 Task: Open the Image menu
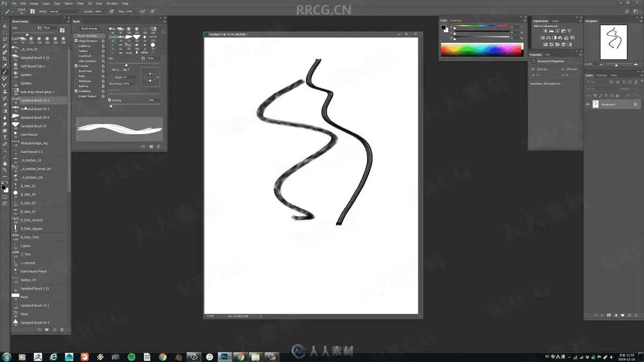pyautogui.click(x=34, y=3)
